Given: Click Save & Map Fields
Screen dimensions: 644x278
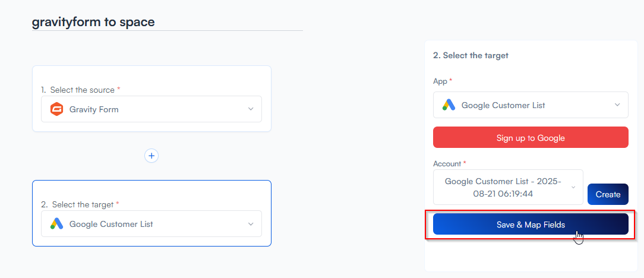Looking at the screenshot, I should click(x=531, y=225).
